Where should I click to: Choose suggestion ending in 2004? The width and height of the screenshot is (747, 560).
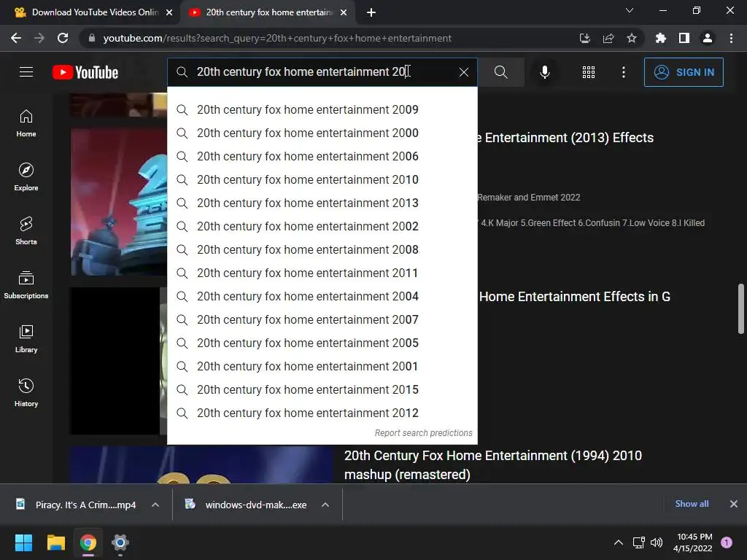tap(322, 296)
